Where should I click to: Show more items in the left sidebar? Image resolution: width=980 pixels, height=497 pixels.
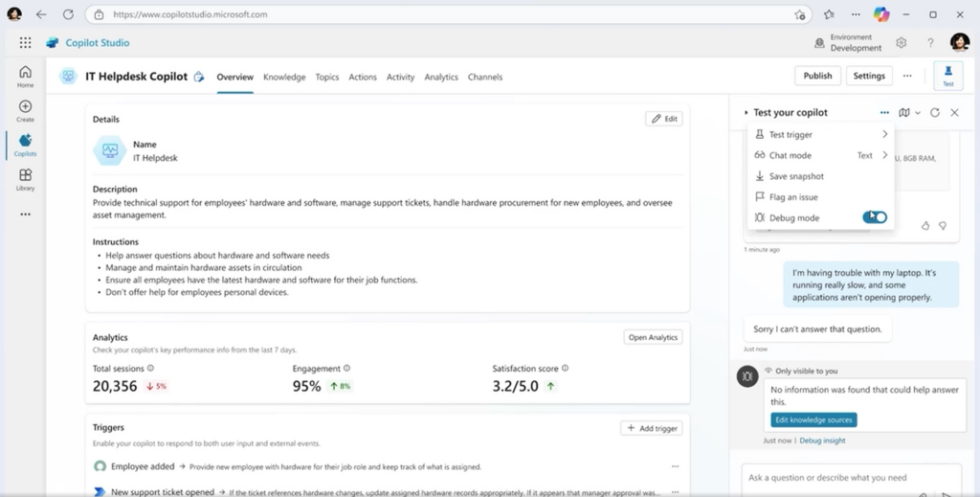coord(25,215)
